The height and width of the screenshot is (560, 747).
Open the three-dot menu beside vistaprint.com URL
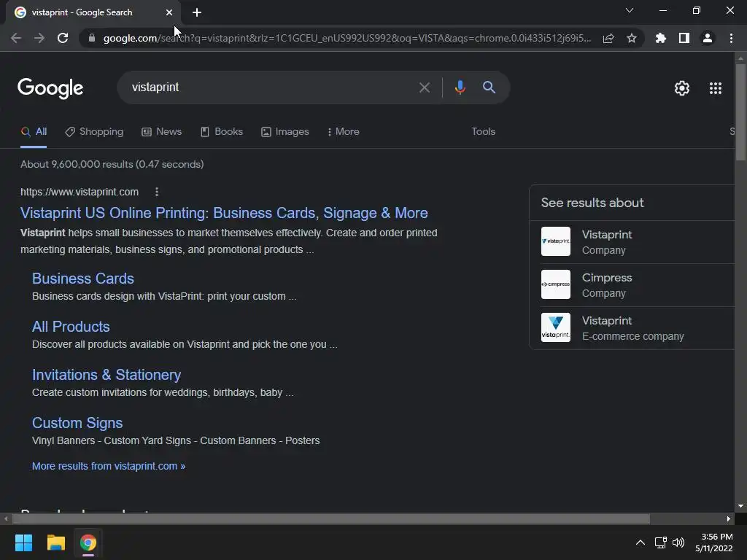tap(157, 192)
